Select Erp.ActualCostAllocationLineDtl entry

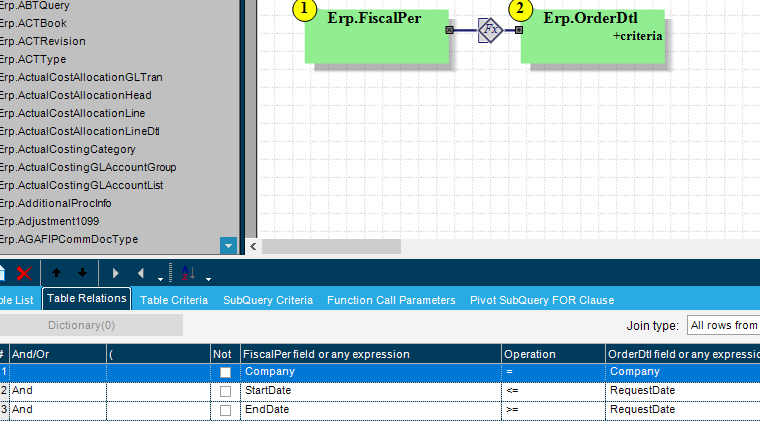click(x=79, y=131)
